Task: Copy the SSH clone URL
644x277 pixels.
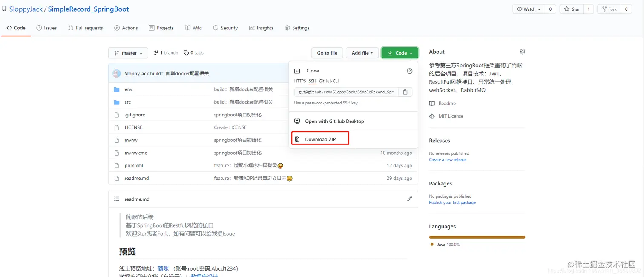Action: click(x=405, y=92)
